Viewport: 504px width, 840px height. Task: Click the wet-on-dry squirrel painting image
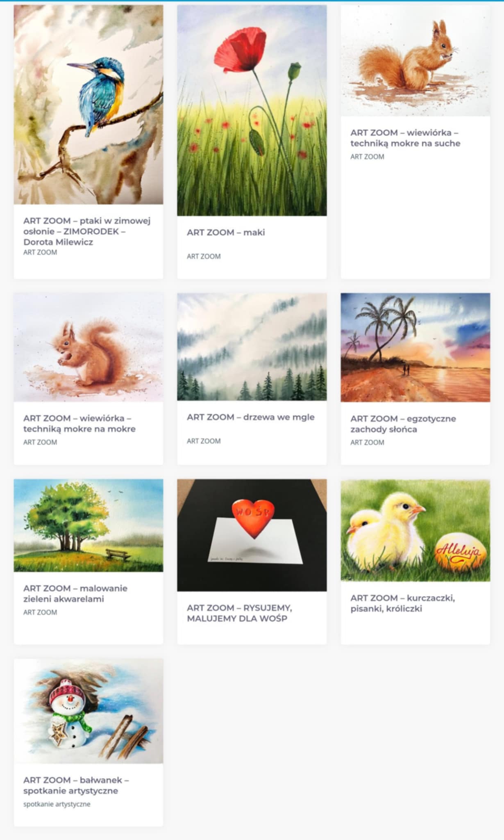pos(415,61)
